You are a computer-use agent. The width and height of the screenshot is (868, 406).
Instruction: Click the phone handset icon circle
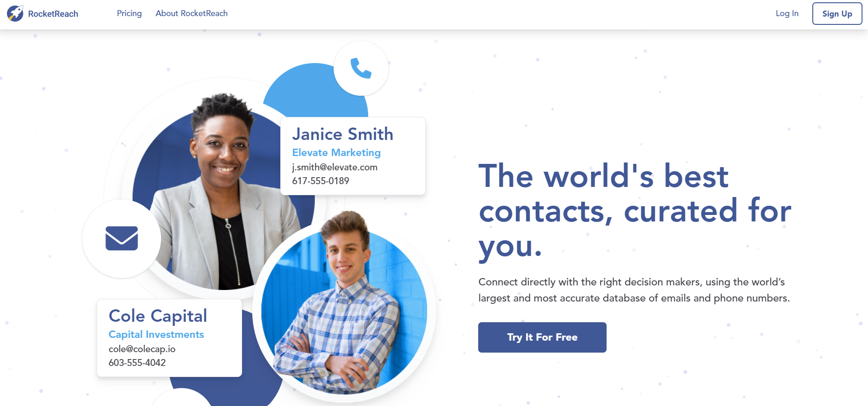pos(361,68)
